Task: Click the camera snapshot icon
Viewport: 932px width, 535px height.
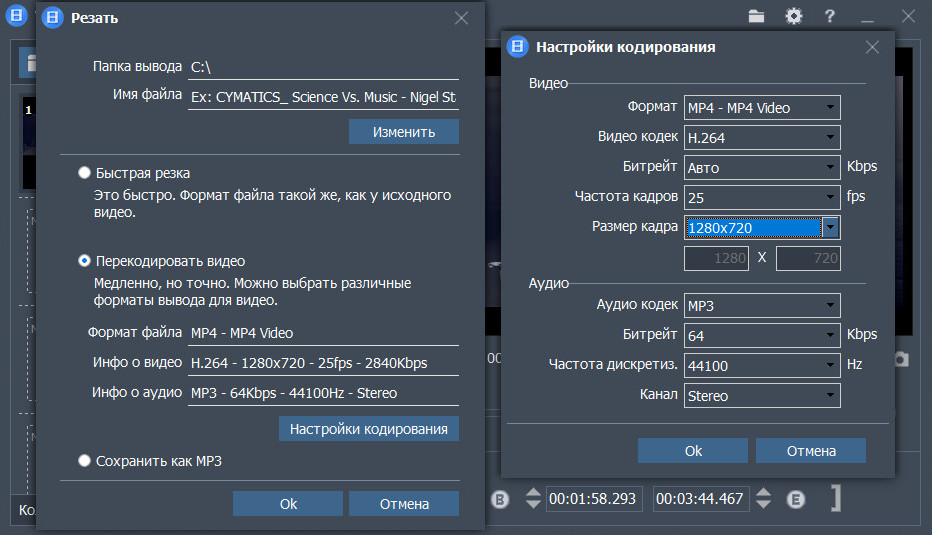Action: pyautogui.click(x=901, y=359)
